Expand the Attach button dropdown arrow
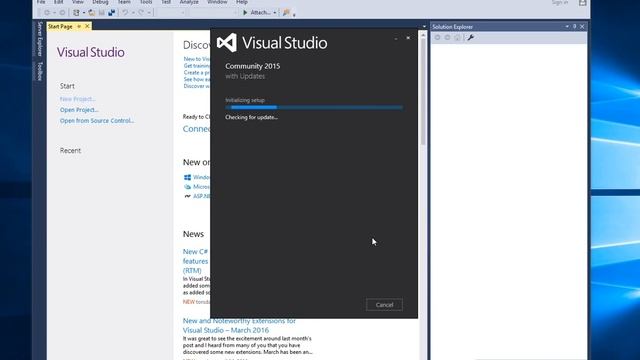Viewport: 640px width, 360px height. coord(274,13)
